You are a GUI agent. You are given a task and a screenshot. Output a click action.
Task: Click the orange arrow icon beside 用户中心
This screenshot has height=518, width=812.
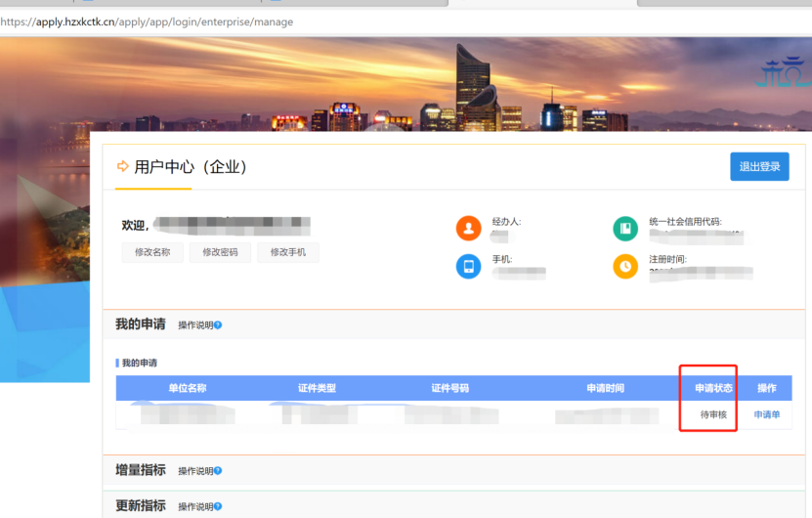point(123,167)
